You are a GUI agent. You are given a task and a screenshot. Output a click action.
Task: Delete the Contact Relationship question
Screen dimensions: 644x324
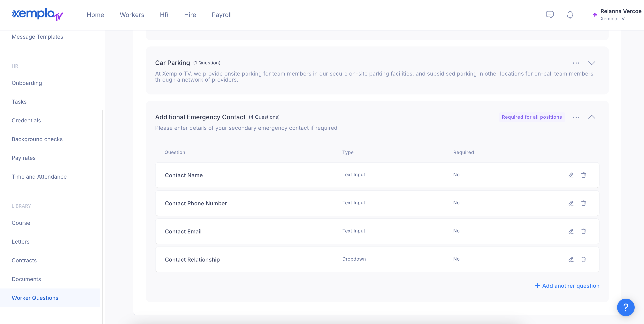click(584, 259)
